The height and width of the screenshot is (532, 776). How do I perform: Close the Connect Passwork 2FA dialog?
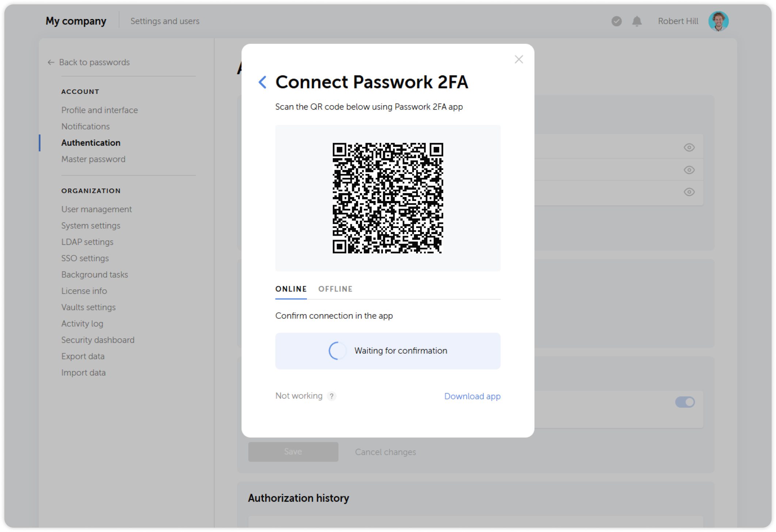[x=518, y=59]
